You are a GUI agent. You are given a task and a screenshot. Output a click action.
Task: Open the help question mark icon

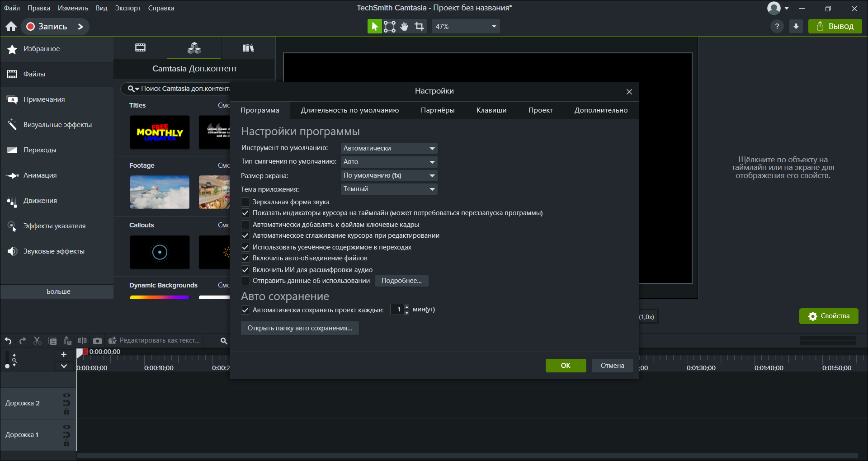777,27
